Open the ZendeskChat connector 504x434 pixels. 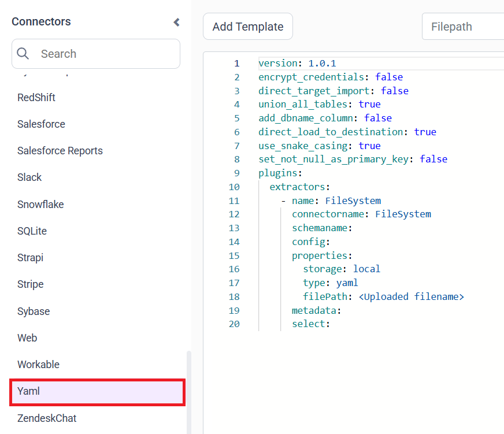tap(46, 418)
